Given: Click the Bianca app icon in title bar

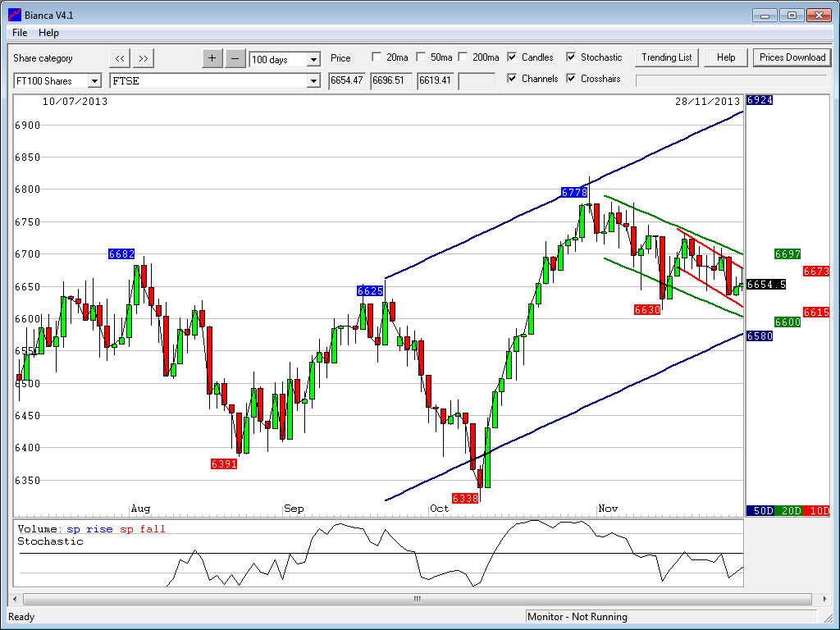Looking at the screenshot, I should 14,14.
